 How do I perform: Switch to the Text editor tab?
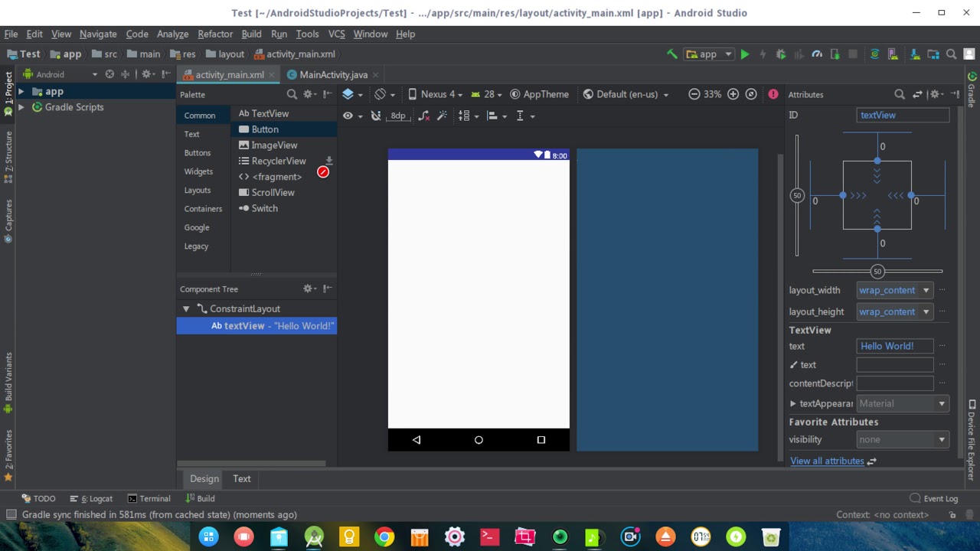[x=242, y=478]
